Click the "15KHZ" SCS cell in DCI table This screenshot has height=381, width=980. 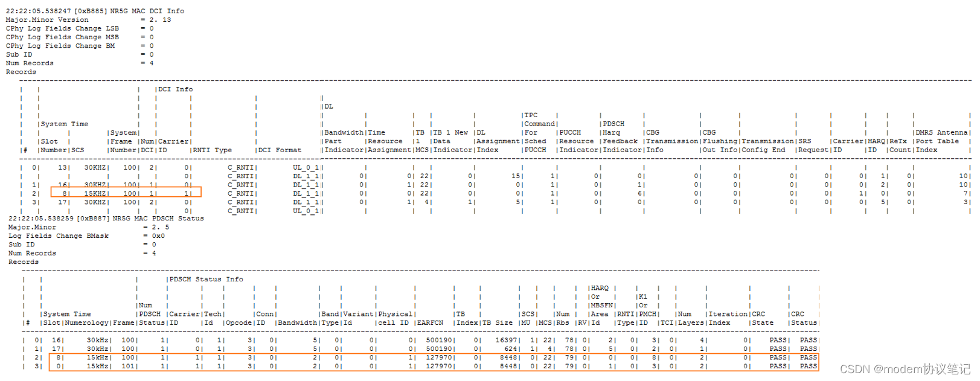95,193
